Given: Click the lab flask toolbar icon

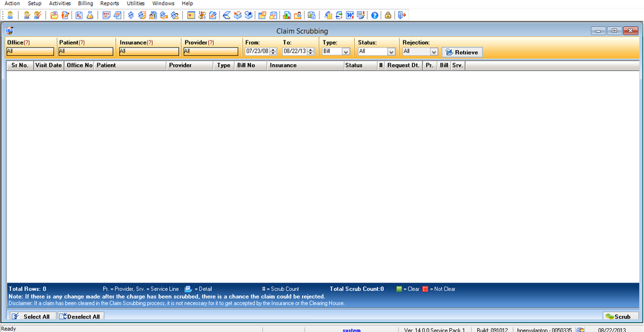Looking at the screenshot, I should 90,15.
